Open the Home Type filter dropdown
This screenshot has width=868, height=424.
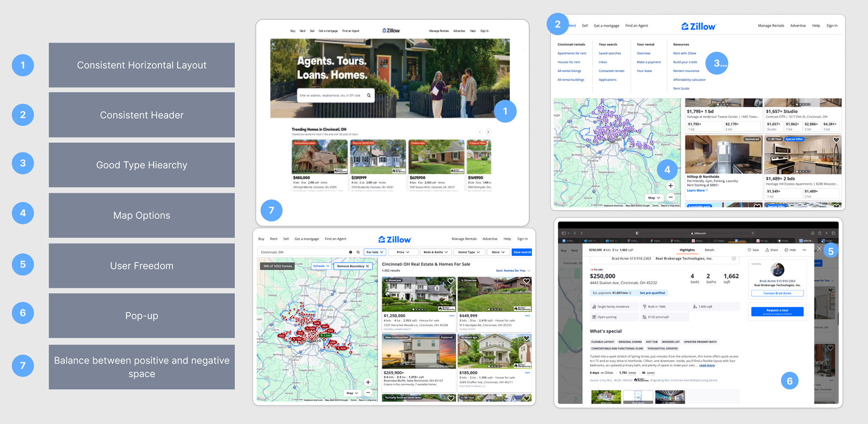point(469,252)
